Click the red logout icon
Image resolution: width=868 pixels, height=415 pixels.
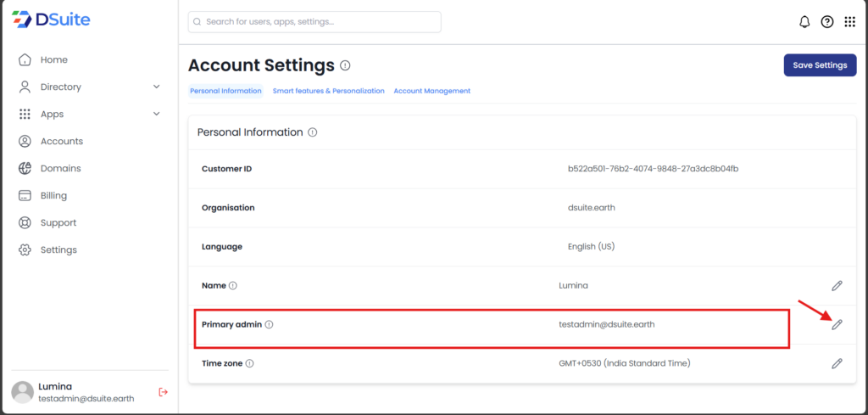coord(164,391)
